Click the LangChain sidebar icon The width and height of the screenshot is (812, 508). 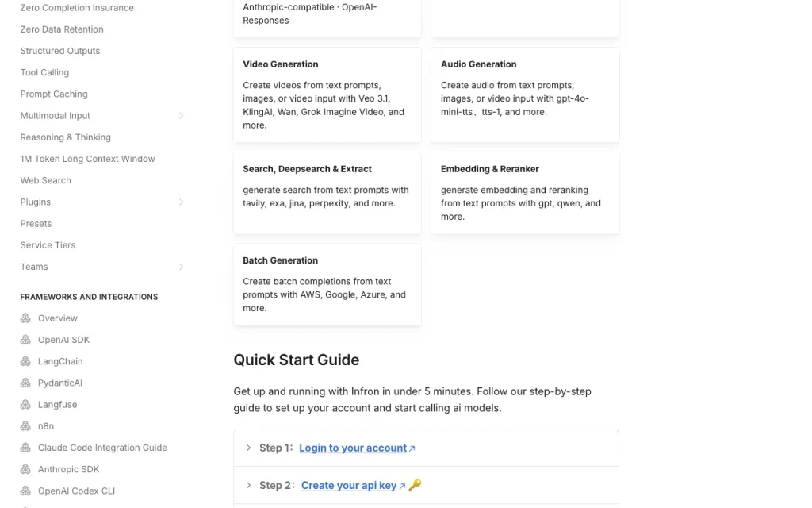click(x=25, y=361)
